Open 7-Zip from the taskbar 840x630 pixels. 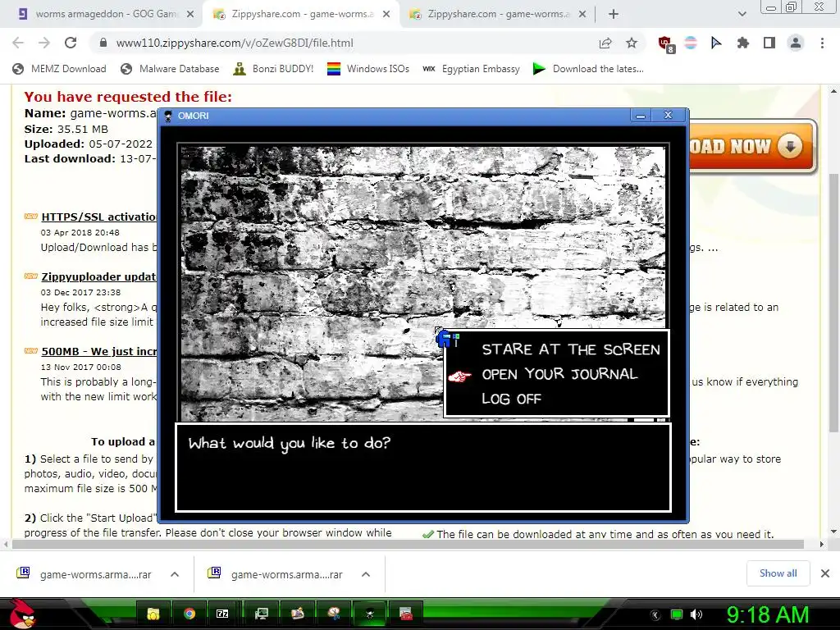(222, 614)
